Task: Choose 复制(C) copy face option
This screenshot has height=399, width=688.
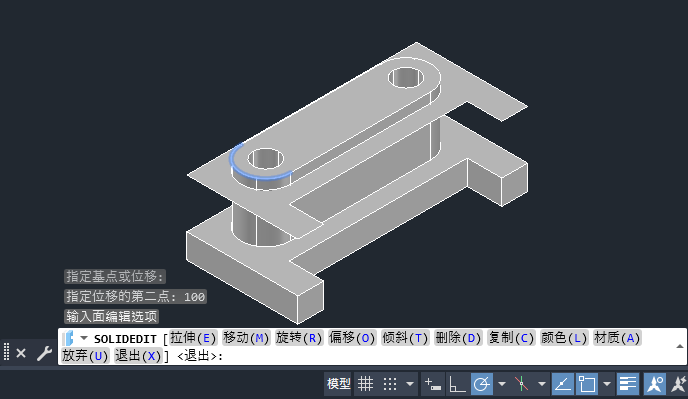Action: pos(511,338)
